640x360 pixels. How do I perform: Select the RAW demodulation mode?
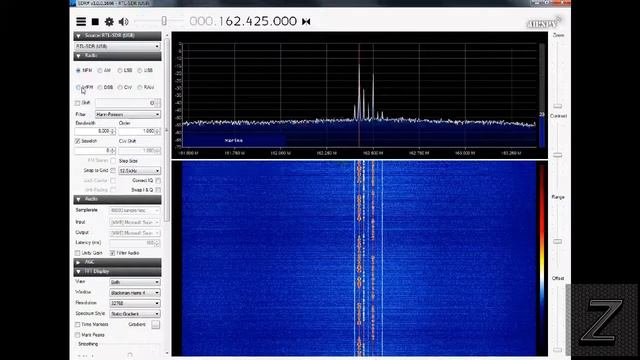(140, 87)
